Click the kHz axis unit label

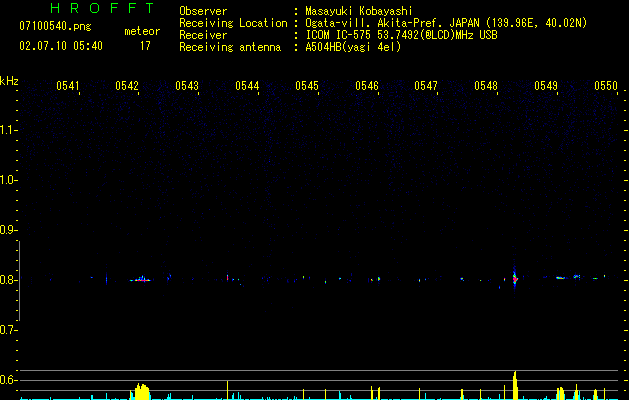click(x=9, y=81)
